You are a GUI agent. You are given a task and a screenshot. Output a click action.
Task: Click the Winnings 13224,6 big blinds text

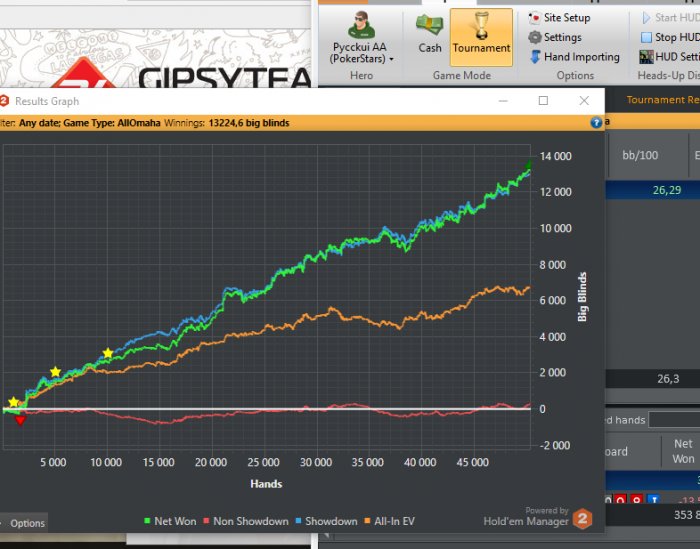[x=227, y=123]
